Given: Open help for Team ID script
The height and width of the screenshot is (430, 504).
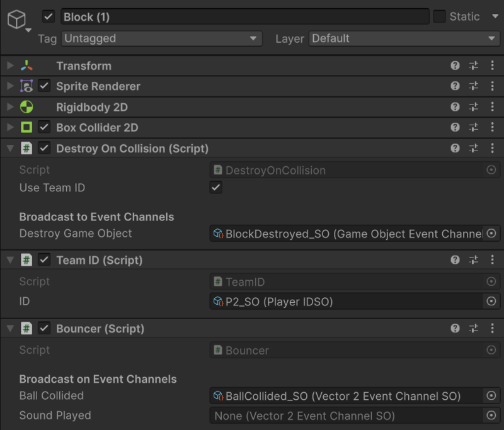Looking at the screenshot, I should click(455, 260).
